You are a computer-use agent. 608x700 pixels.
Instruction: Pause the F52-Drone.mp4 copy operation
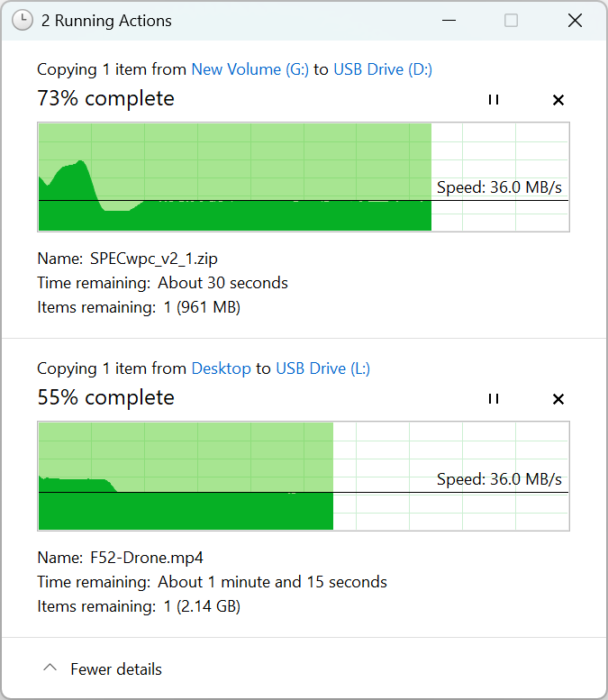493,399
